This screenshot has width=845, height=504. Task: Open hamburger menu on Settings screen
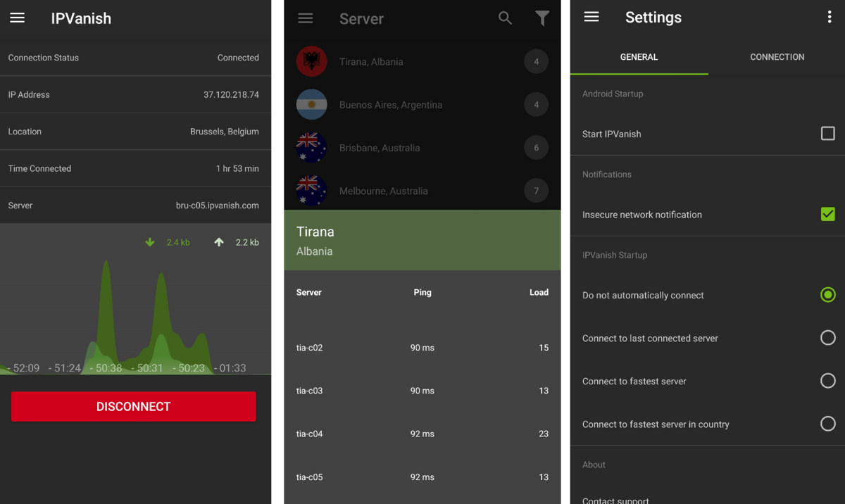[591, 17]
